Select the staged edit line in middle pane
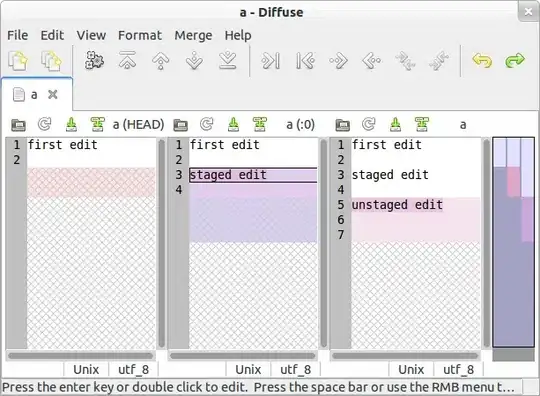540x396 pixels. (x=253, y=175)
